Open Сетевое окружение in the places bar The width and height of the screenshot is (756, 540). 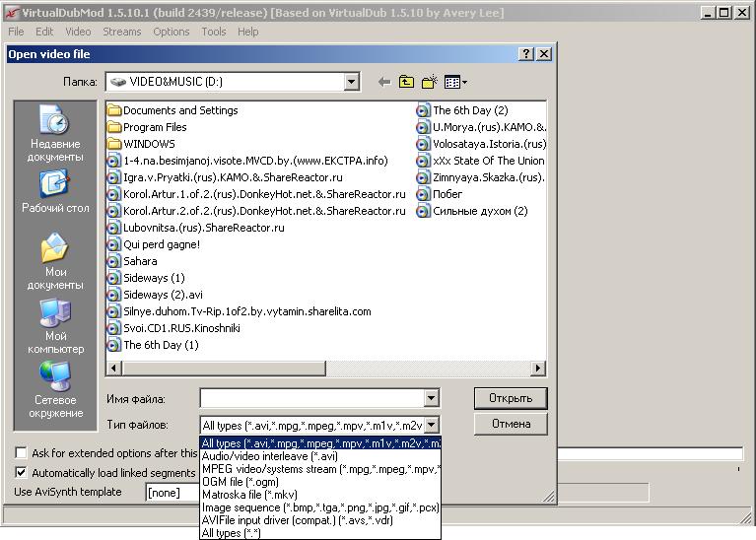(x=55, y=390)
